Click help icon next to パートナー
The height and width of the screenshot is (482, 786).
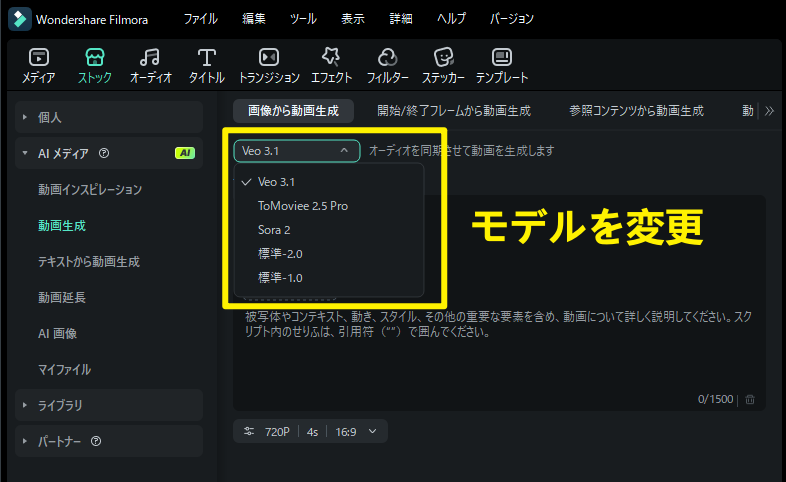tap(96, 441)
